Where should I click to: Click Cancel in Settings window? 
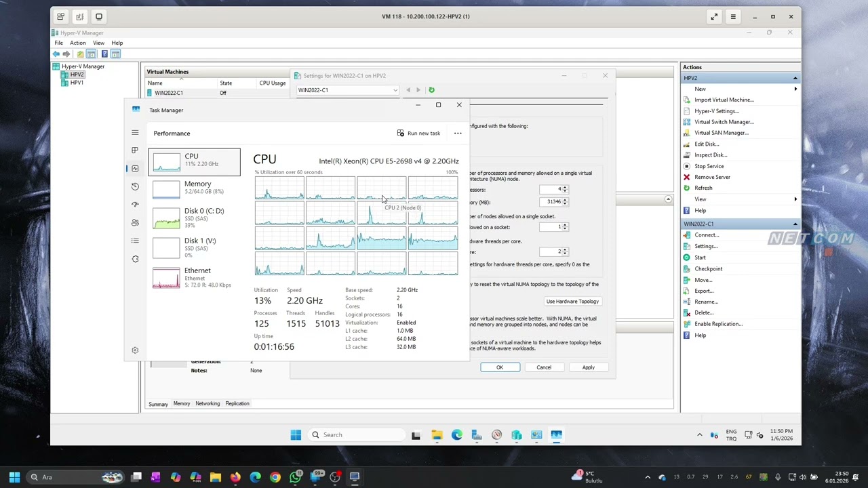point(544,367)
